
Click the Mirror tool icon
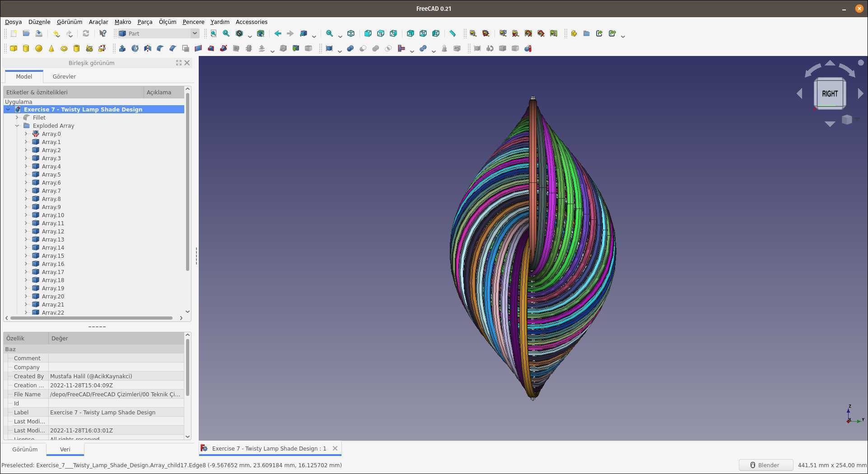148,48
